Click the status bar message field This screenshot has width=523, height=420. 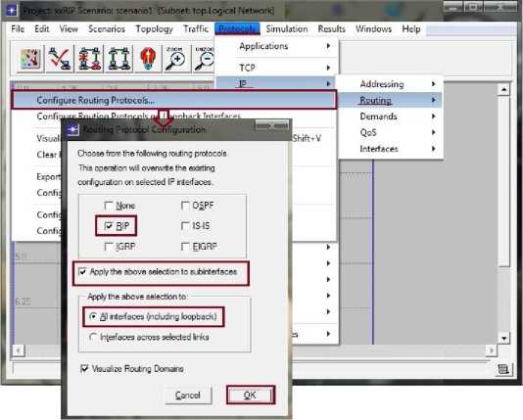coord(36,369)
